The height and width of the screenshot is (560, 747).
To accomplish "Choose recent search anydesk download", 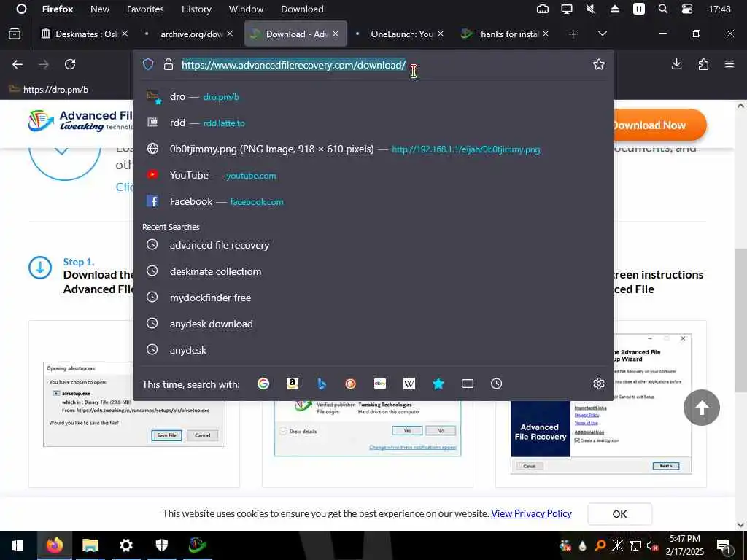I will (x=373, y=323).
